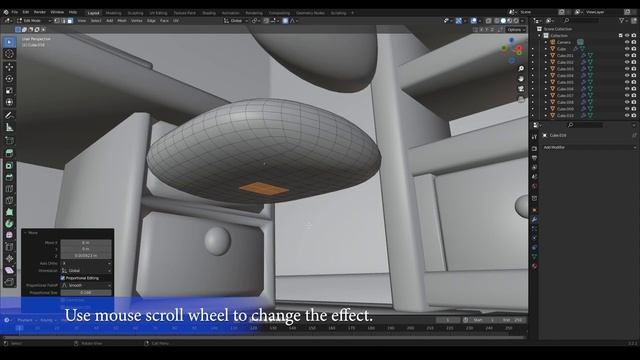Image resolution: width=640 pixels, height=360 pixels.
Task: Switch to the Sculpting workspace tab
Action: click(136, 13)
